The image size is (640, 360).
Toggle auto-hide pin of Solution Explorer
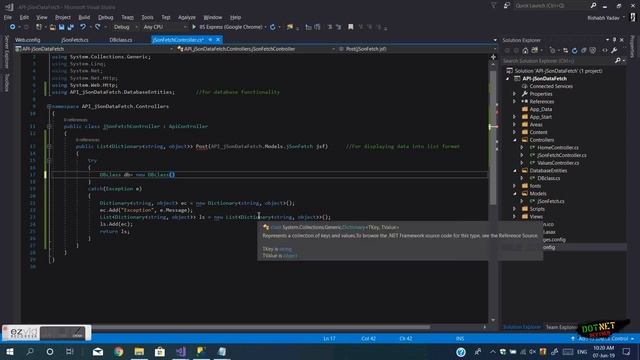(614, 40)
